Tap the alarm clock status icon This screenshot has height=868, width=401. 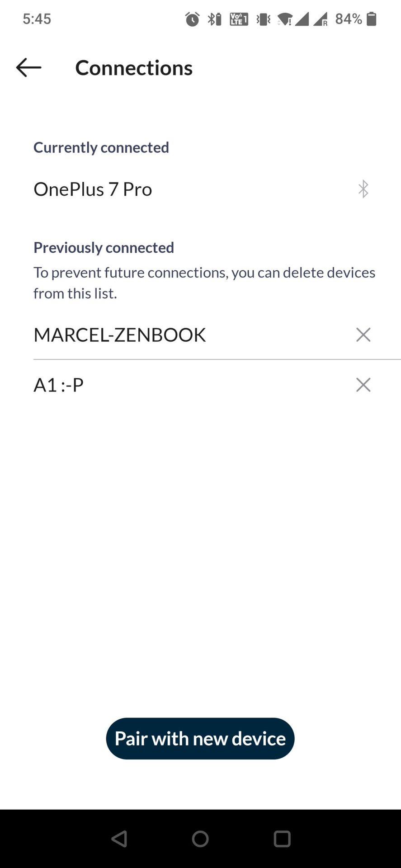coord(192,19)
